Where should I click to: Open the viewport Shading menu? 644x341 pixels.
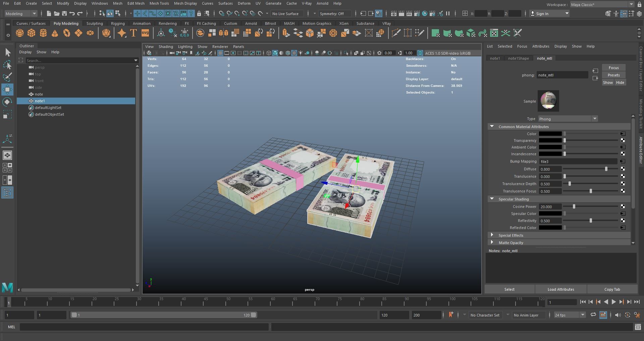tap(166, 47)
